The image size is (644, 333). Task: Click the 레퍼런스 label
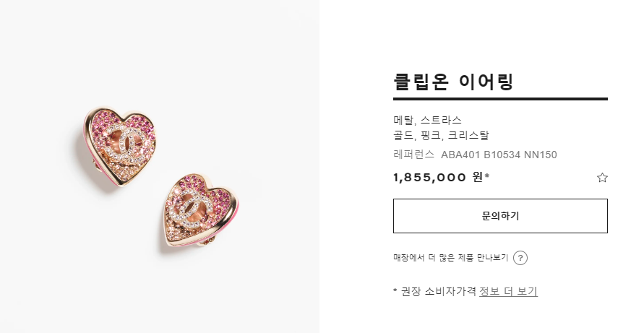click(413, 155)
